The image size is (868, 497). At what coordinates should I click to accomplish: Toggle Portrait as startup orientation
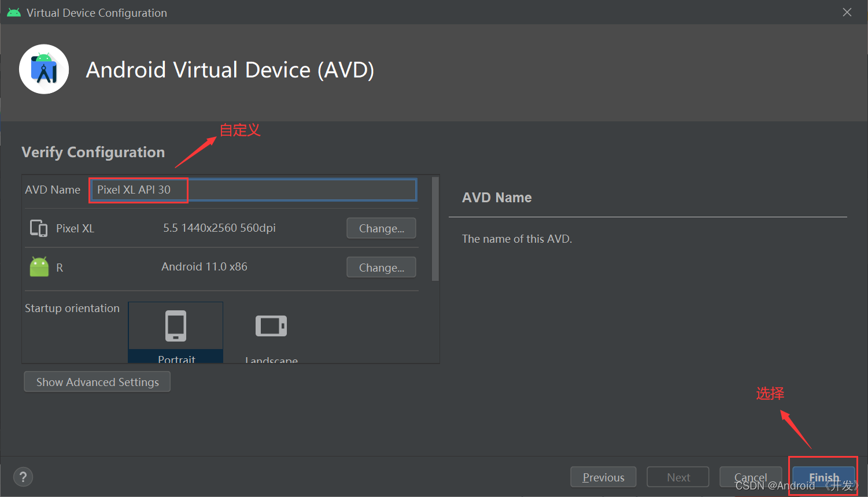click(x=175, y=332)
